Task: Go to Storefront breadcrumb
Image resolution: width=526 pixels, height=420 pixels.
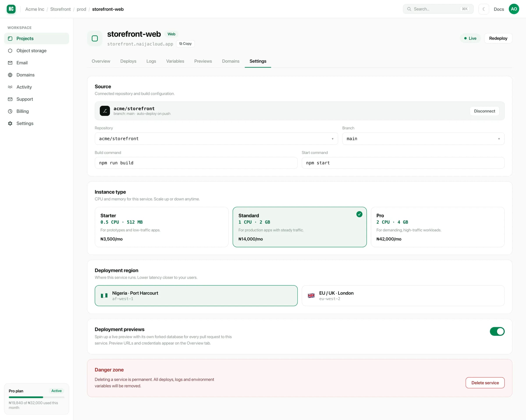Action: click(x=60, y=9)
